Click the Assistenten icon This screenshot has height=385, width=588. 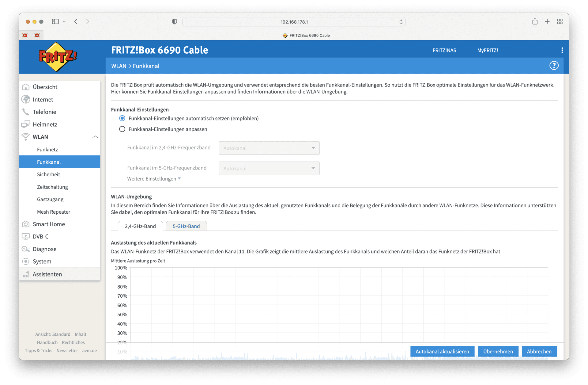(26, 274)
